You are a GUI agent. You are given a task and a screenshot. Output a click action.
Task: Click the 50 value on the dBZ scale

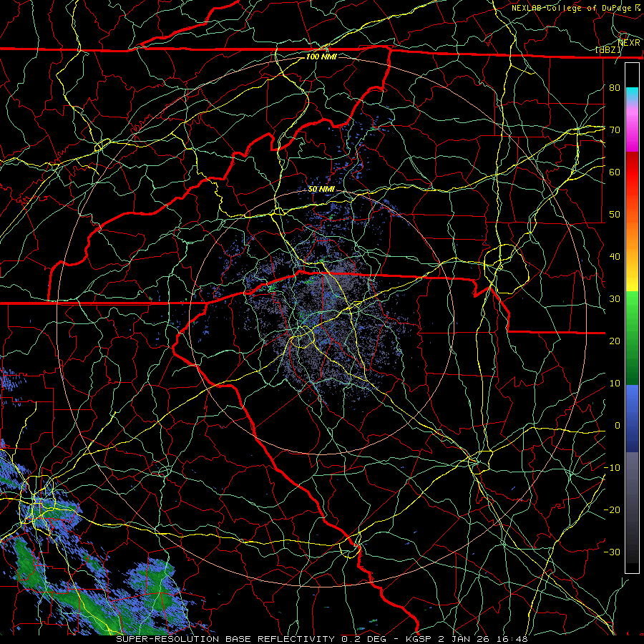(x=615, y=215)
